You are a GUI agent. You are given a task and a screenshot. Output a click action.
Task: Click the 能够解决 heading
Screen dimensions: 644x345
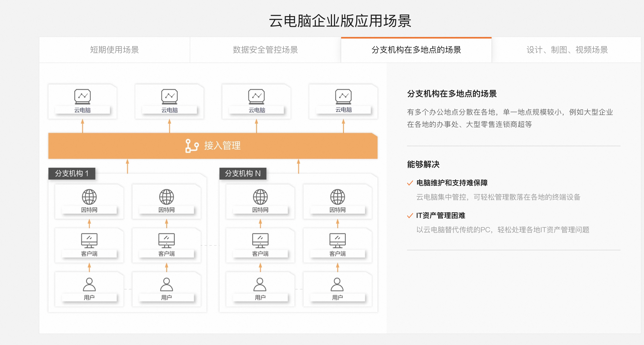423,164
